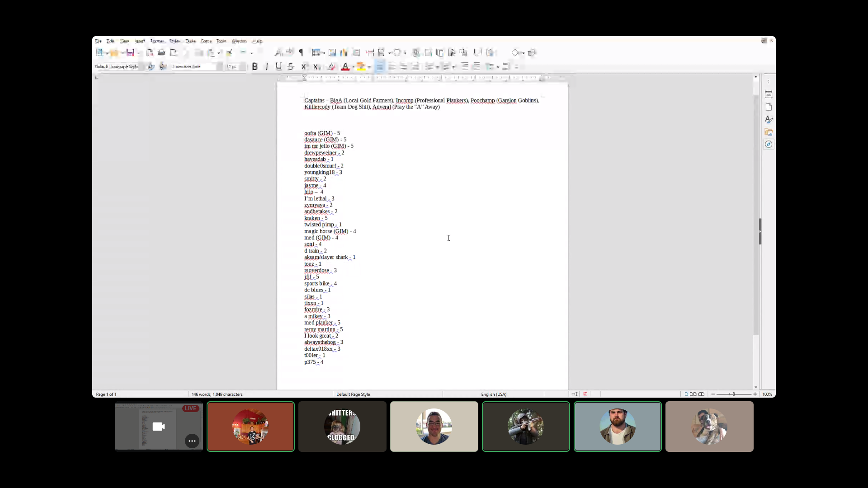Expand the highlighting color dropdown arrow
Image resolution: width=868 pixels, height=488 pixels.
(369, 67)
